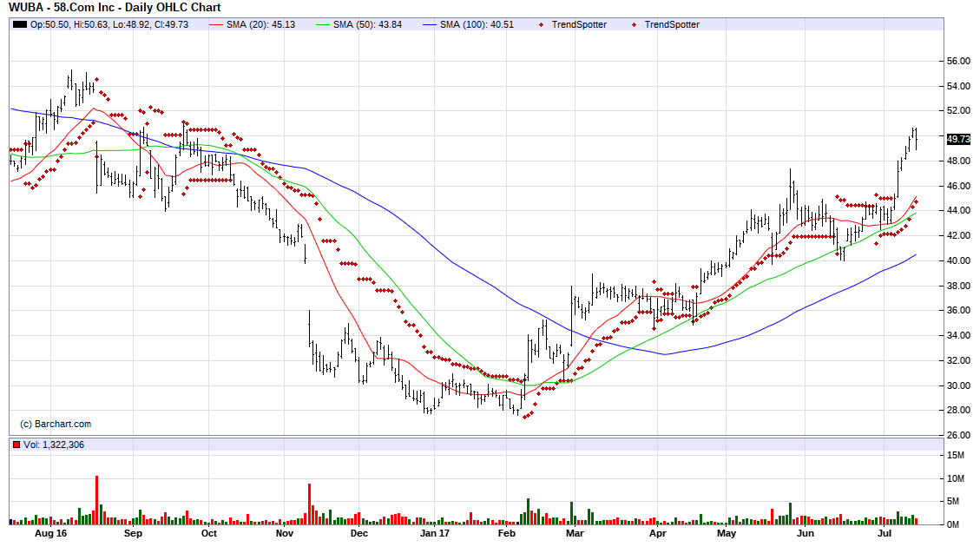Image resolution: width=980 pixels, height=560 pixels.
Task: Click the 15M volume axis label
Action: coord(955,456)
